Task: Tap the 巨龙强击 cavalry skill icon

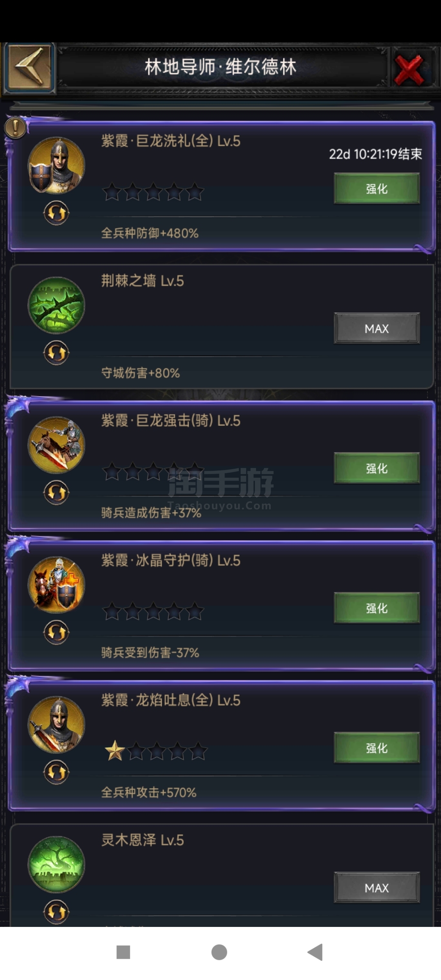Action: coord(56,445)
